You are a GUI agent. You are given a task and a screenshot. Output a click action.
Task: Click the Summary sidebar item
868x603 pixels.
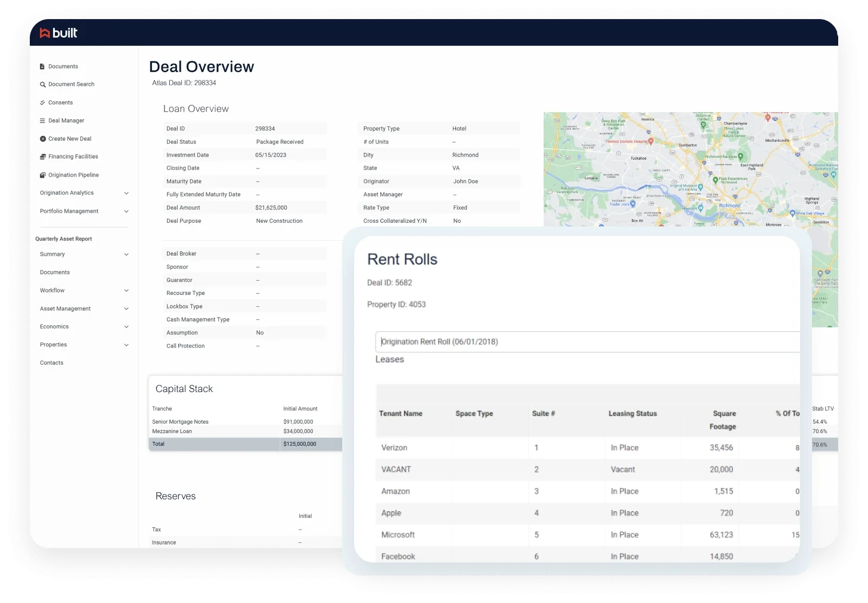pos(52,254)
